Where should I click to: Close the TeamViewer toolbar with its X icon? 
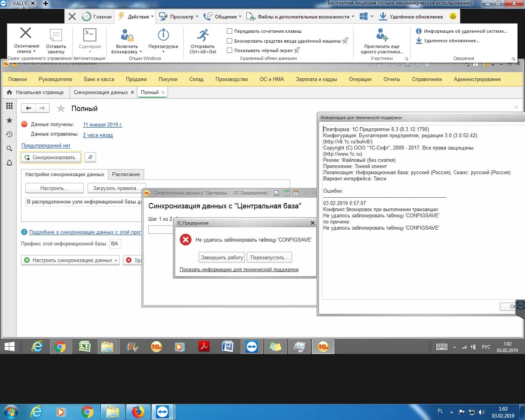coord(72,16)
